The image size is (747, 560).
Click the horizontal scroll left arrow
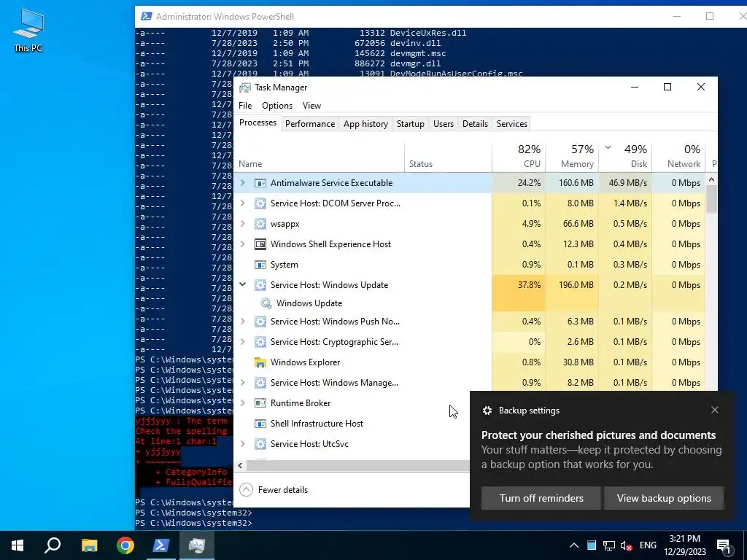pyautogui.click(x=240, y=466)
